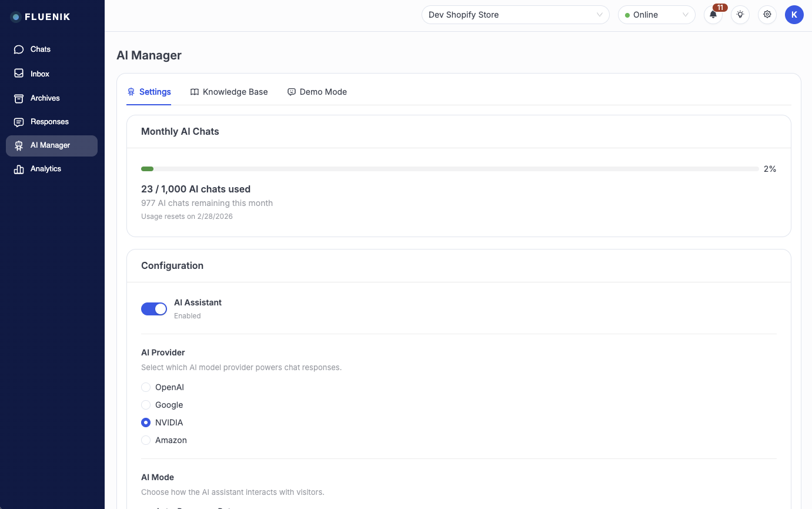Open Chats from sidebar icon
812x509 pixels.
click(19, 49)
